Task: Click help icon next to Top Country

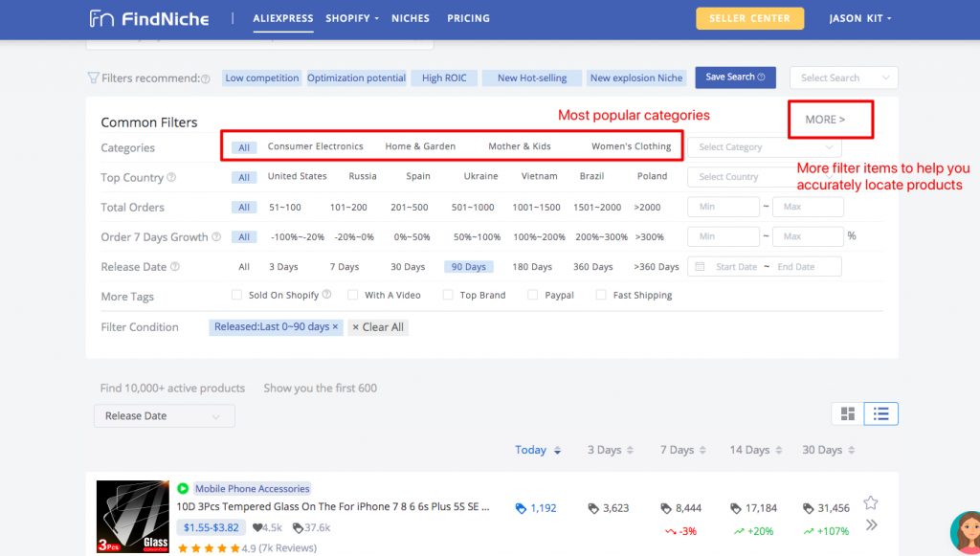Action: pos(171,177)
